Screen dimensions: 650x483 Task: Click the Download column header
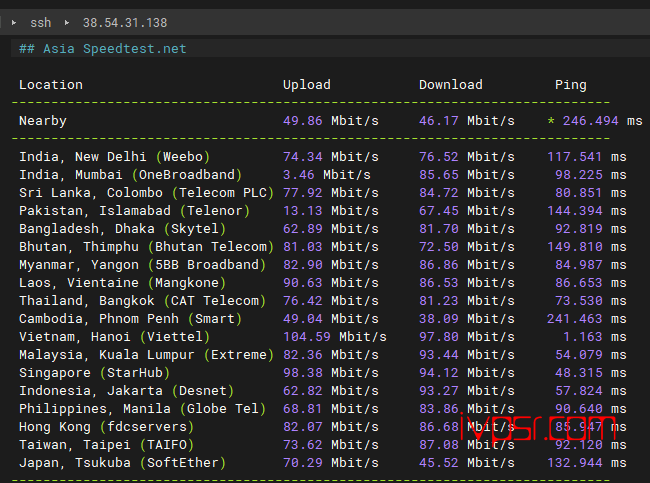451,85
